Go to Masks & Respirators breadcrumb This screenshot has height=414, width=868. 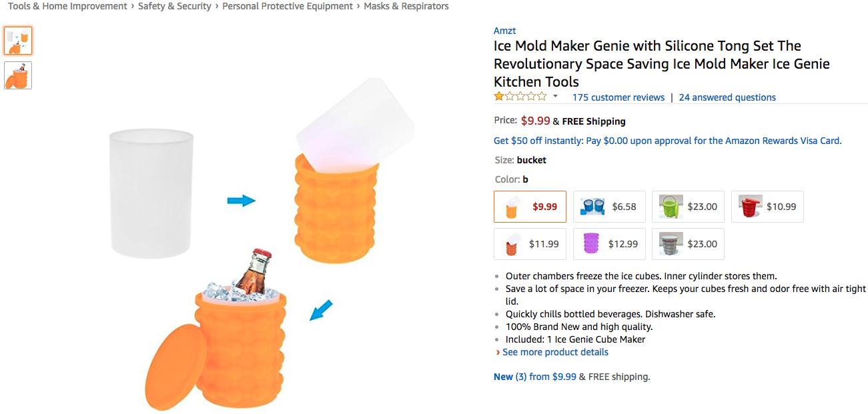(406, 6)
